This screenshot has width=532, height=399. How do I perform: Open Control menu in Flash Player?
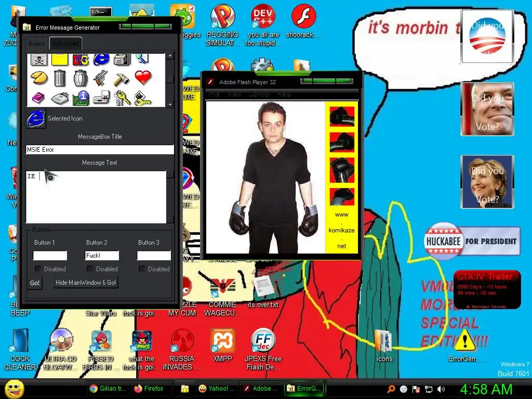260,95
